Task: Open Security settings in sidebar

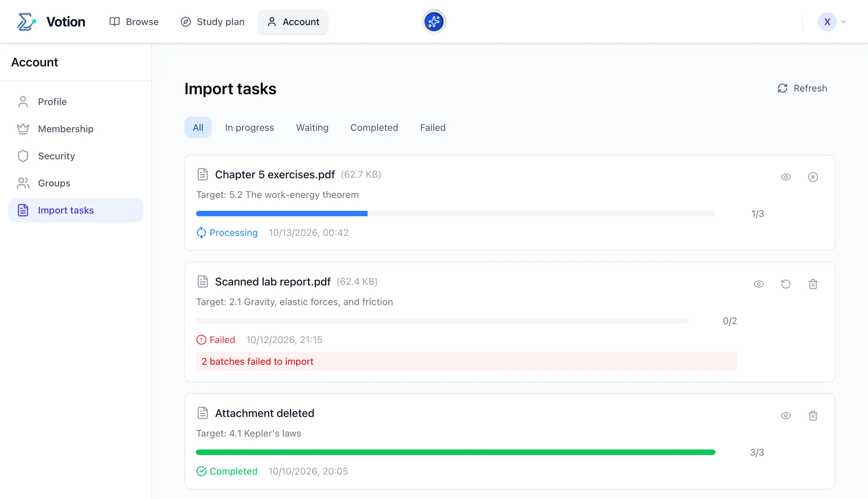Action: [x=75, y=156]
